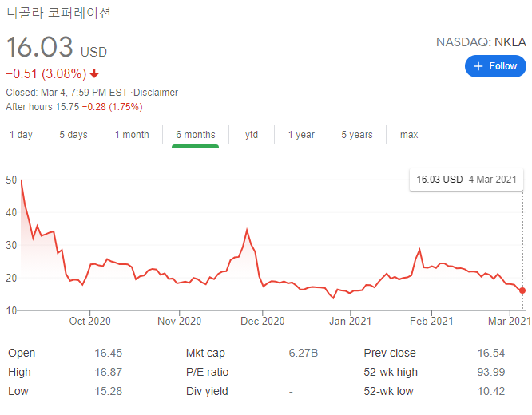Click the Closed: Mar 4, 7:59 PM EST text

(66, 93)
